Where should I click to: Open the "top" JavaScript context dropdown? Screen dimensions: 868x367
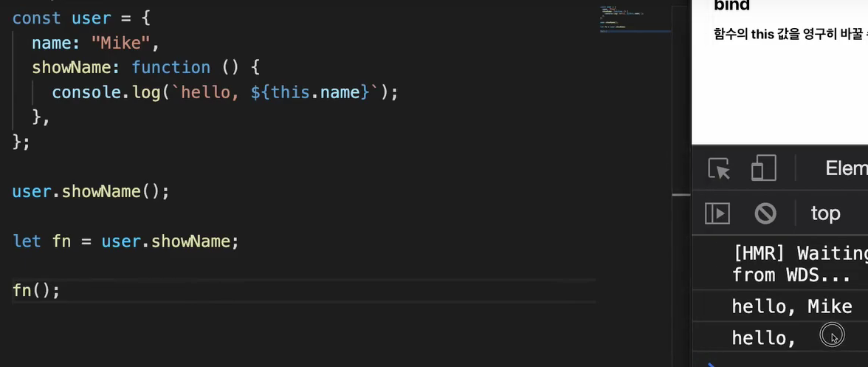click(x=825, y=213)
